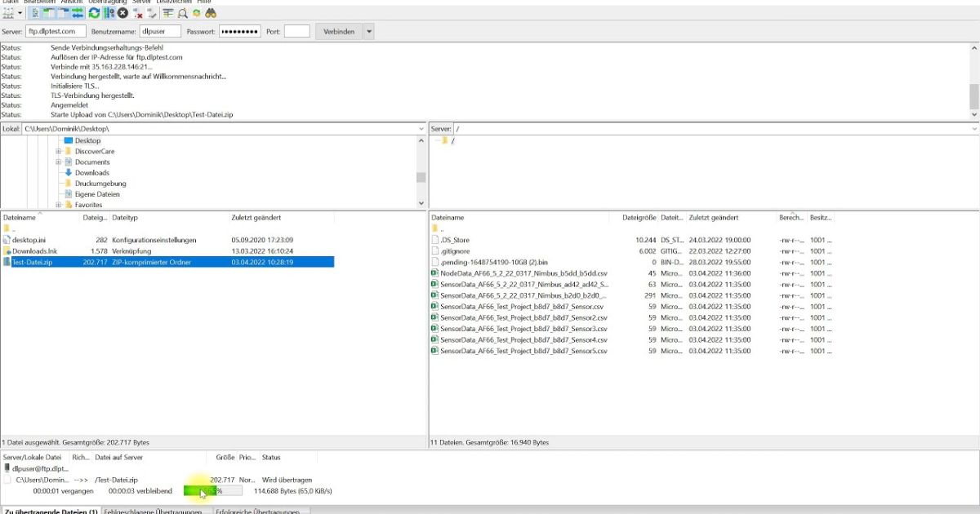Toggle synchronized browsing
This screenshot has height=514, width=980.
coord(196,15)
